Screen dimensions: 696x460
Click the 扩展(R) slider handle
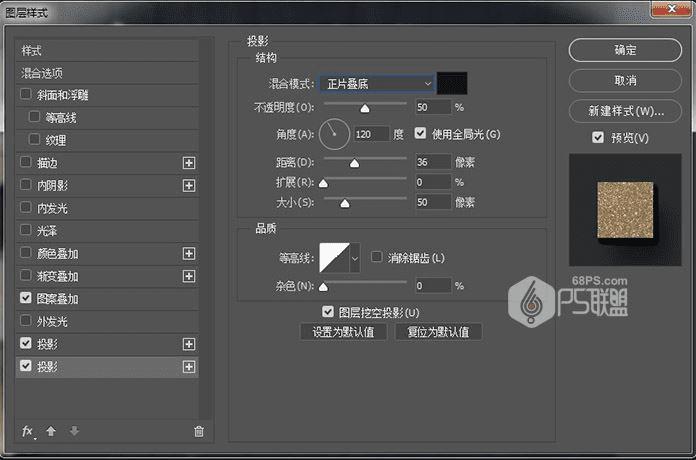tap(324, 183)
